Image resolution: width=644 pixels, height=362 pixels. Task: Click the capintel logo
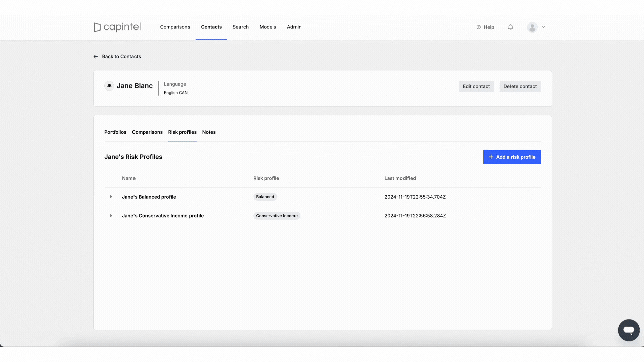point(117,27)
